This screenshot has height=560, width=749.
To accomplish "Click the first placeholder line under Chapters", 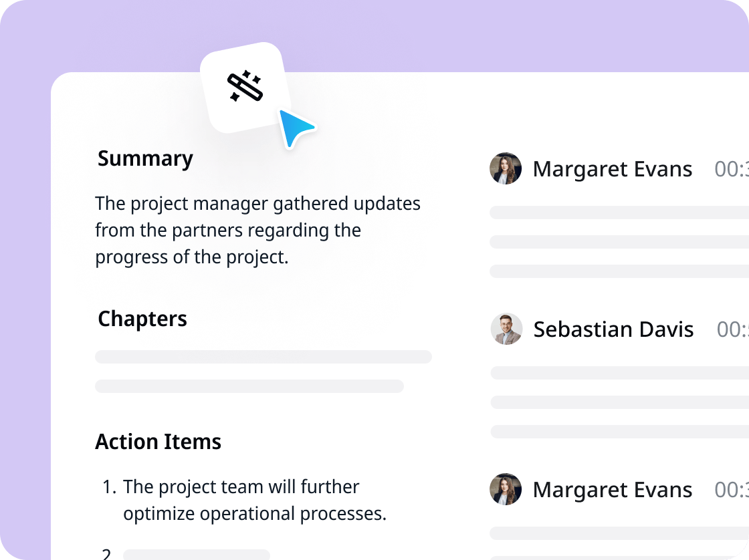I will pos(263,357).
